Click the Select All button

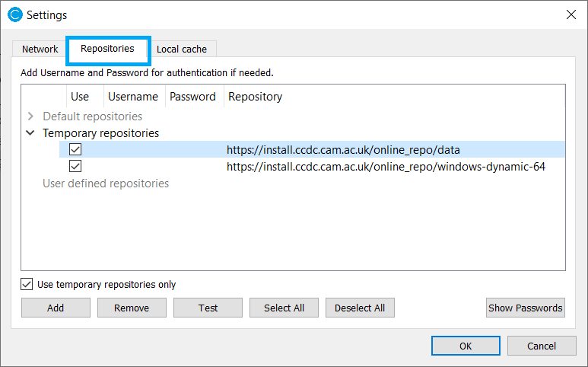tap(284, 308)
